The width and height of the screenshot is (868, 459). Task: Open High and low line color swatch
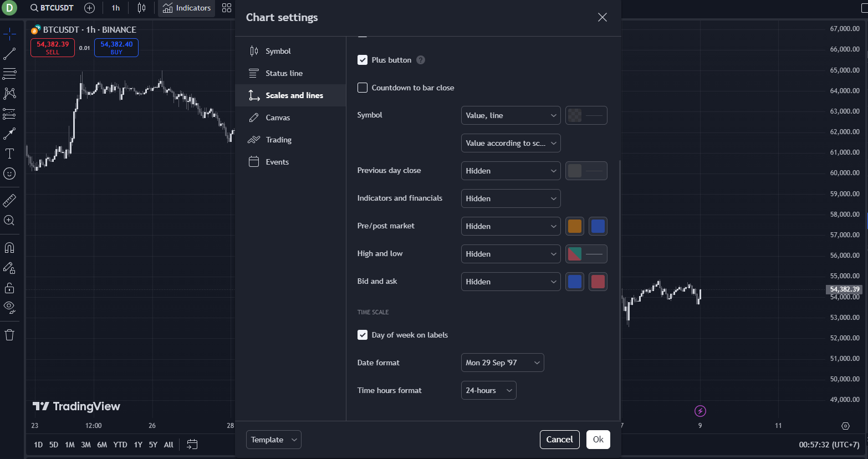tap(586, 254)
